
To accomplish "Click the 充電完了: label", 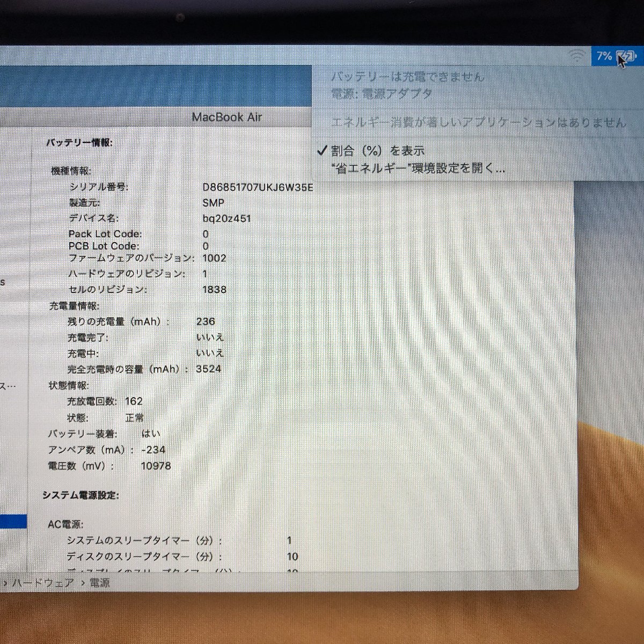I will [87, 338].
